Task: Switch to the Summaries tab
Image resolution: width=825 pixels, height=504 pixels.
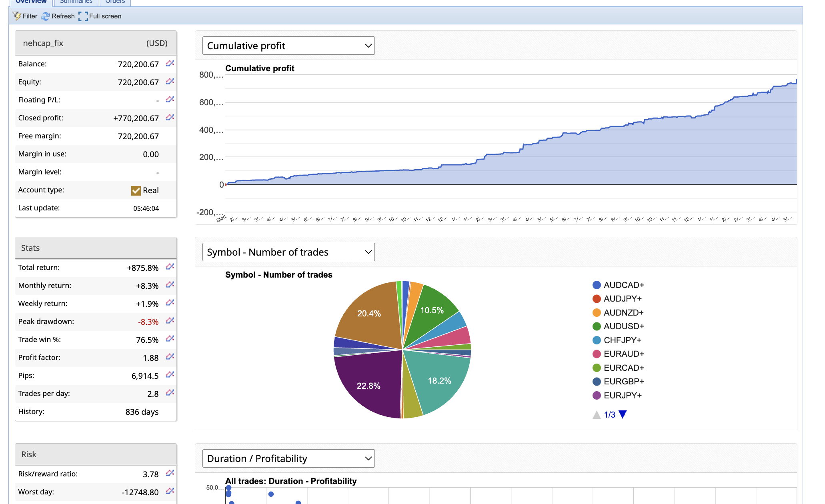Action: tap(76, 2)
